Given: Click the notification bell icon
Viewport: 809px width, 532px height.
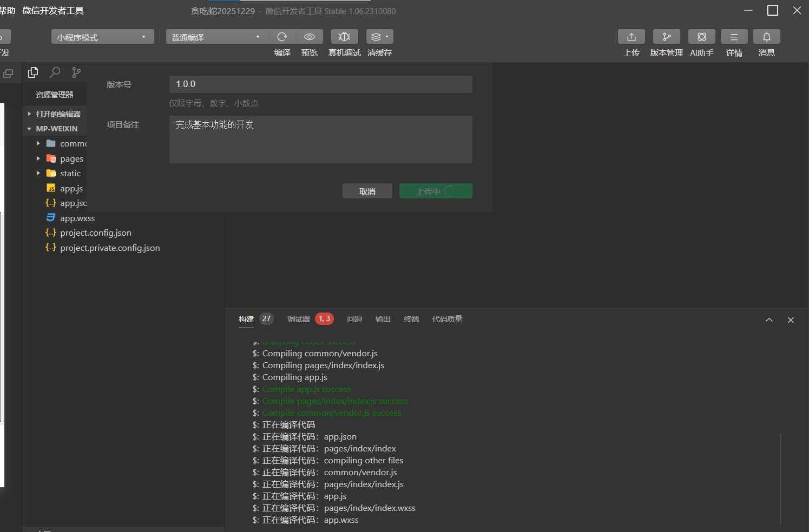Looking at the screenshot, I should point(766,37).
